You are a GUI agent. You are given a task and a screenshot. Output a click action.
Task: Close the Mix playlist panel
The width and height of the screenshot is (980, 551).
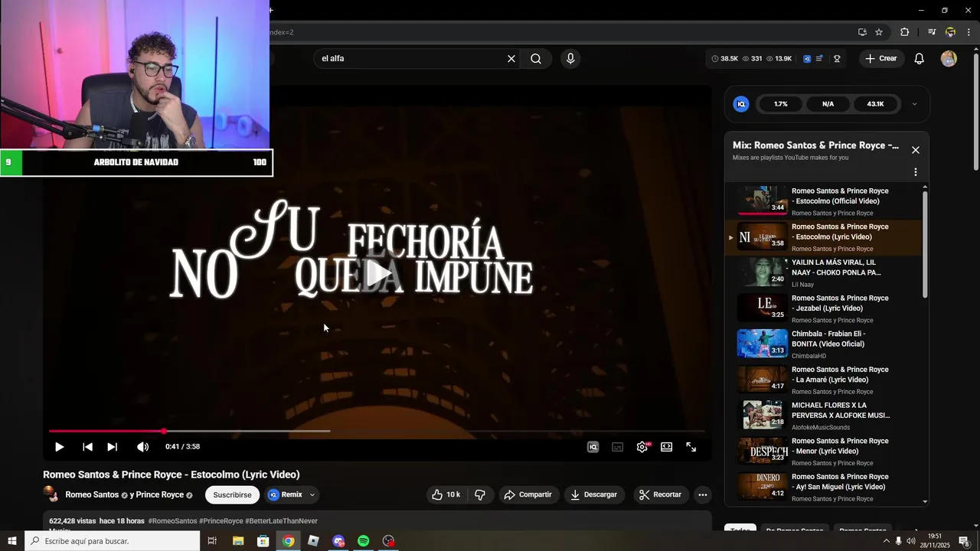tap(915, 150)
